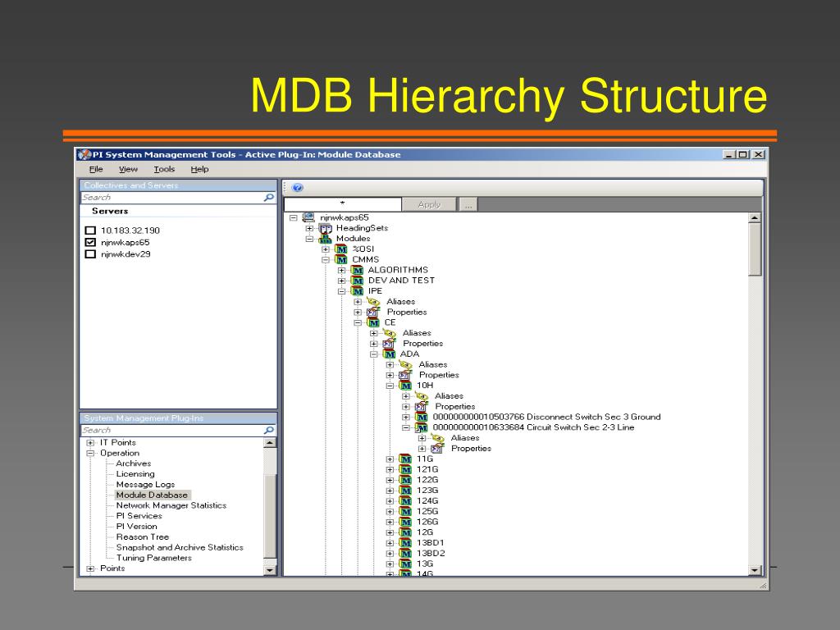Viewport: 840px width, 630px height.
Task: Expand the ALGORITHMS module
Action: 341,270
